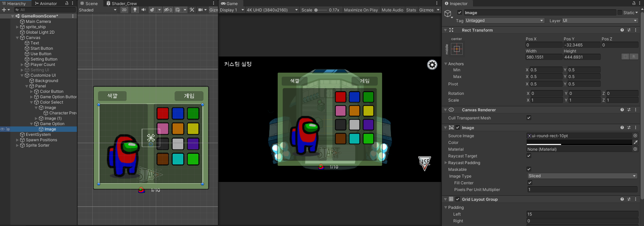The height and width of the screenshot is (226, 644).
Task: Pick Material with object selector circle
Action: pyautogui.click(x=635, y=149)
